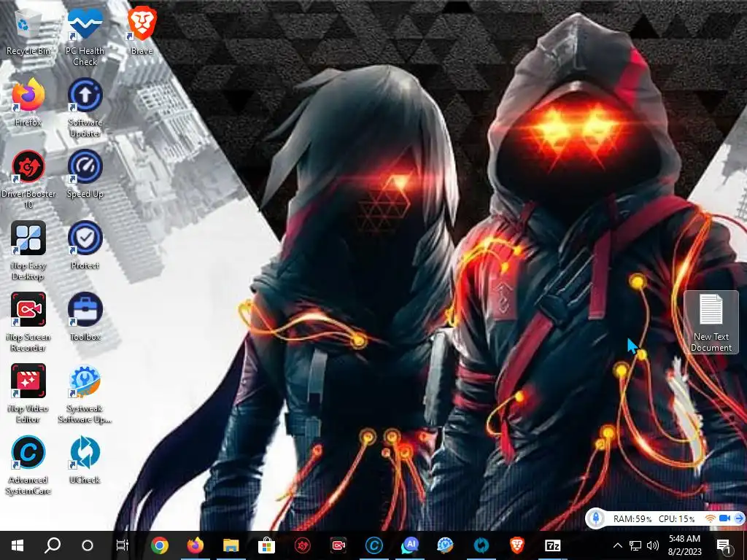Open Microsoft Store from the taskbar
747x560 pixels.
(267, 545)
